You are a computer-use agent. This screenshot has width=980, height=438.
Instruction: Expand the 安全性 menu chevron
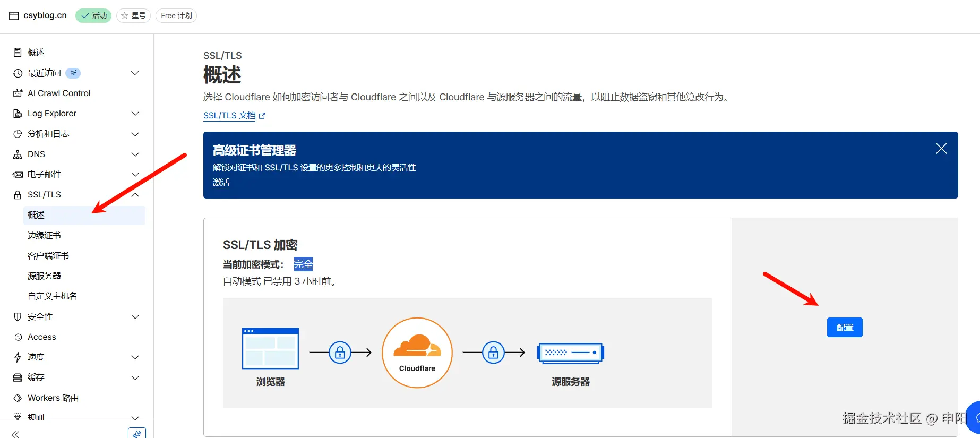pyautogui.click(x=135, y=317)
